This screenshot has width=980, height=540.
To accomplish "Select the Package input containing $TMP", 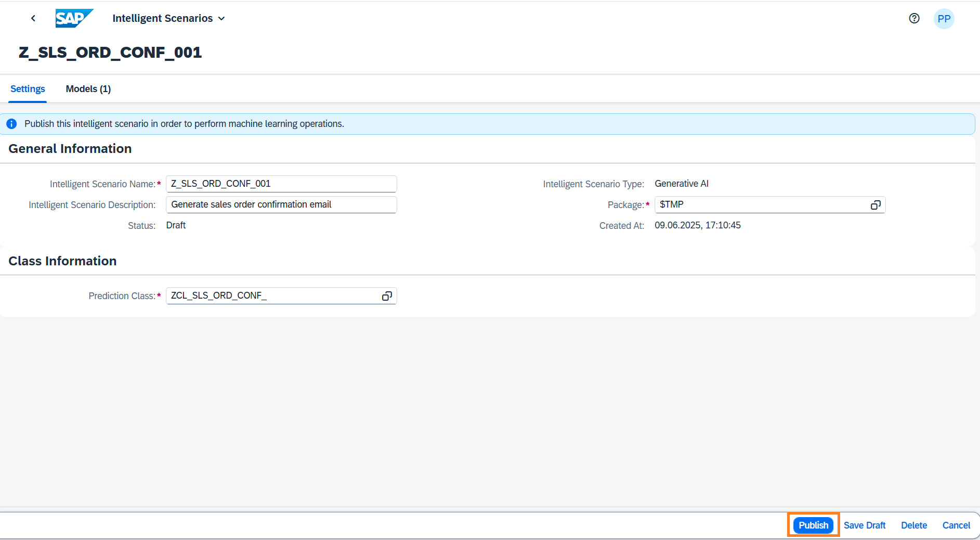I will (x=759, y=204).
